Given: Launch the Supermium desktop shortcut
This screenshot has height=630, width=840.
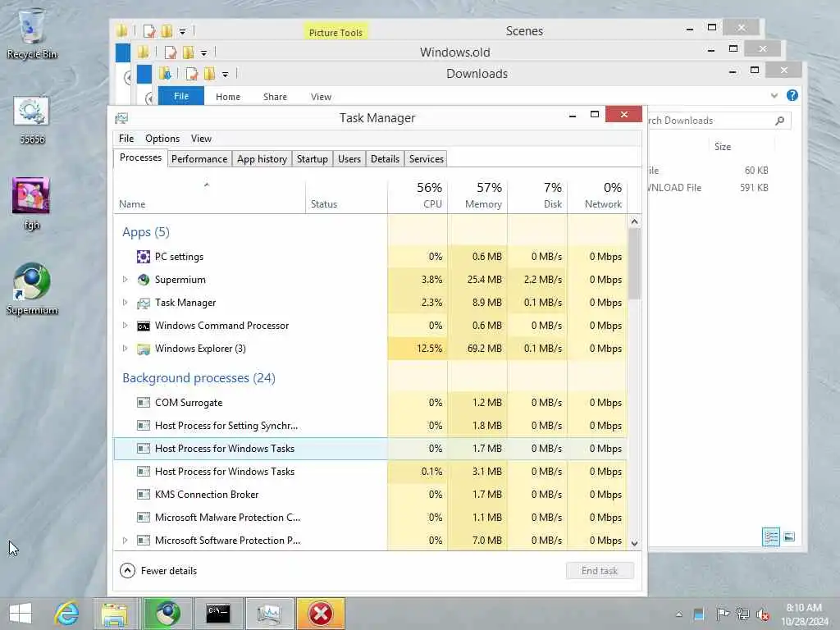Looking at the screenshot, I should tap(32, 289).
